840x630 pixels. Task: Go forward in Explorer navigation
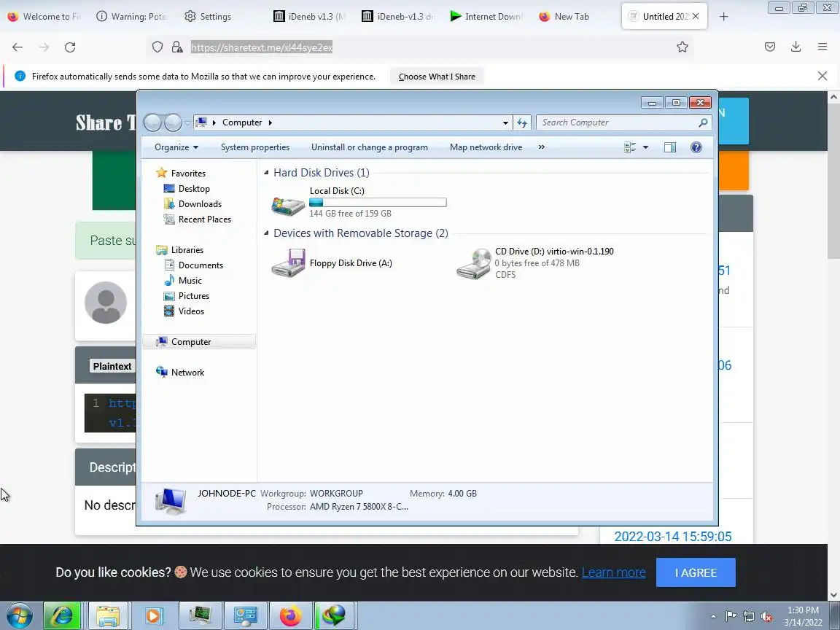pos(173,122)
